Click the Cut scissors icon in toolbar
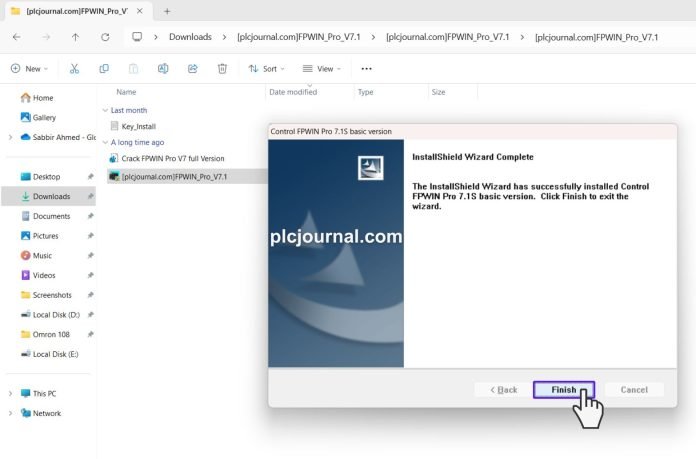The image size is (696, 459). point(74,69)
